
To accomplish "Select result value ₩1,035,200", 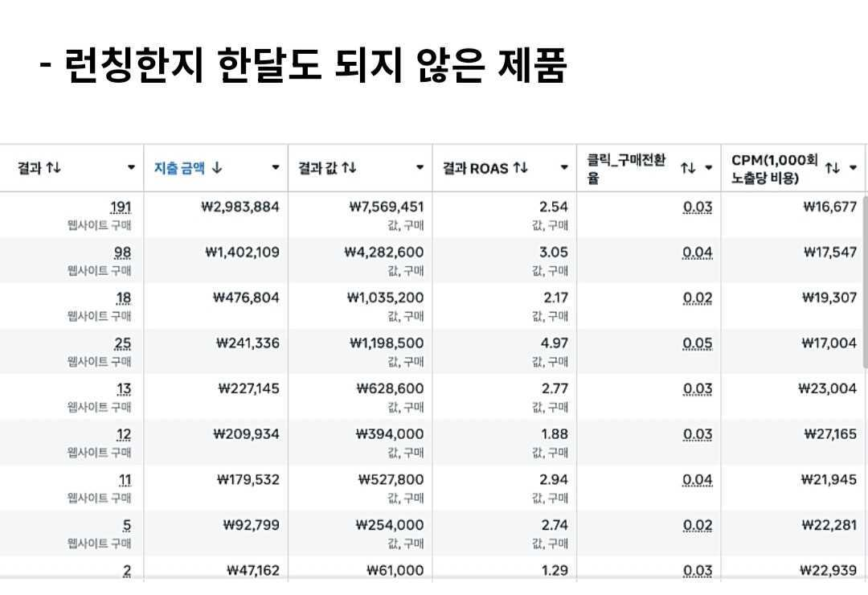I will (x=385, y=298).
